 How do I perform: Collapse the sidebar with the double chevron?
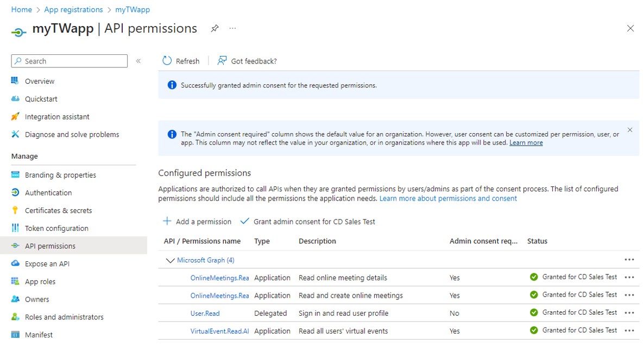pyautogui.click(x=138, y=61)
